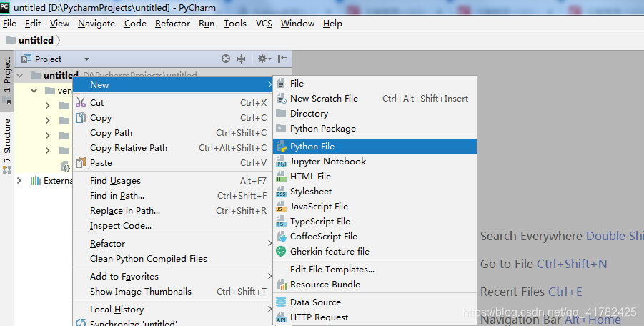
Task: Expand the External Libraries node
Action: coord(19,180)
